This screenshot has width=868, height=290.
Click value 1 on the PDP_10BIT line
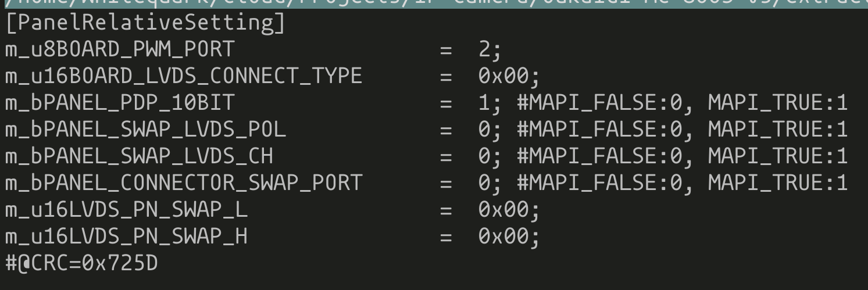(485, 103)
